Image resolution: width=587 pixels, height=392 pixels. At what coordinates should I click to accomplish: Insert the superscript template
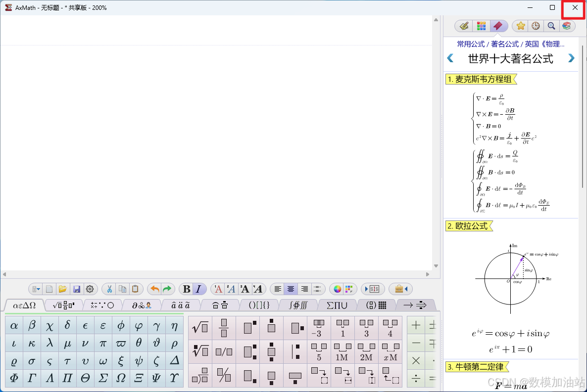click(x=247, y=328)
